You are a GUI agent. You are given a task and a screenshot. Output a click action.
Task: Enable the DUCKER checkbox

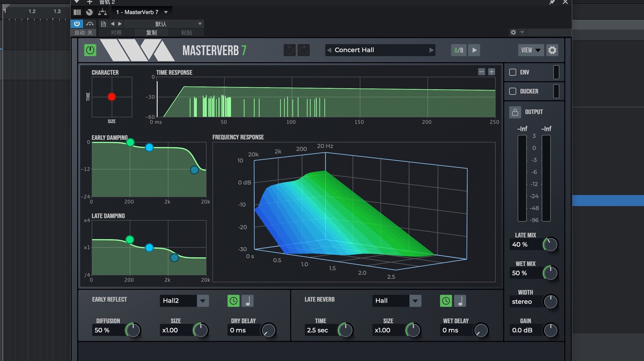[513, 91]
